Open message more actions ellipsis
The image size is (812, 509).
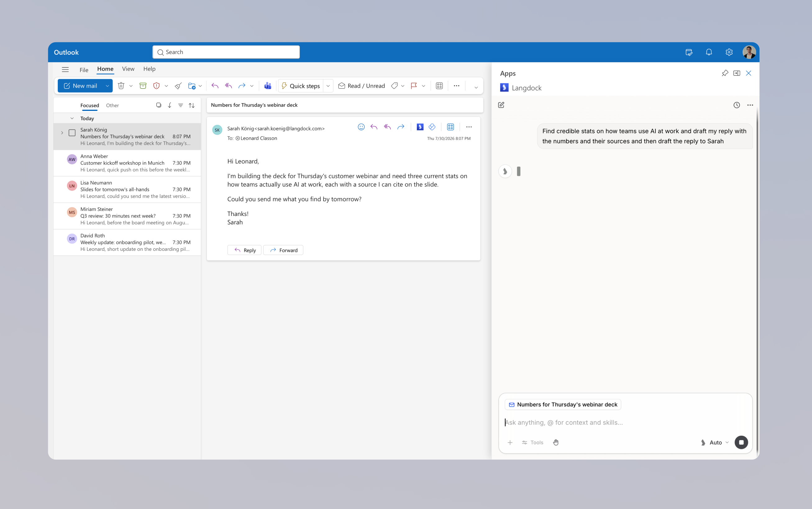coord(469,127)
